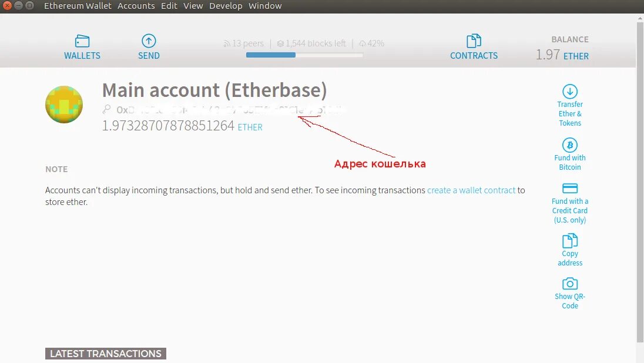Click the Copy address label
Image resolution: width=644 pixels, height=363 pixels.
coord(569,258)
